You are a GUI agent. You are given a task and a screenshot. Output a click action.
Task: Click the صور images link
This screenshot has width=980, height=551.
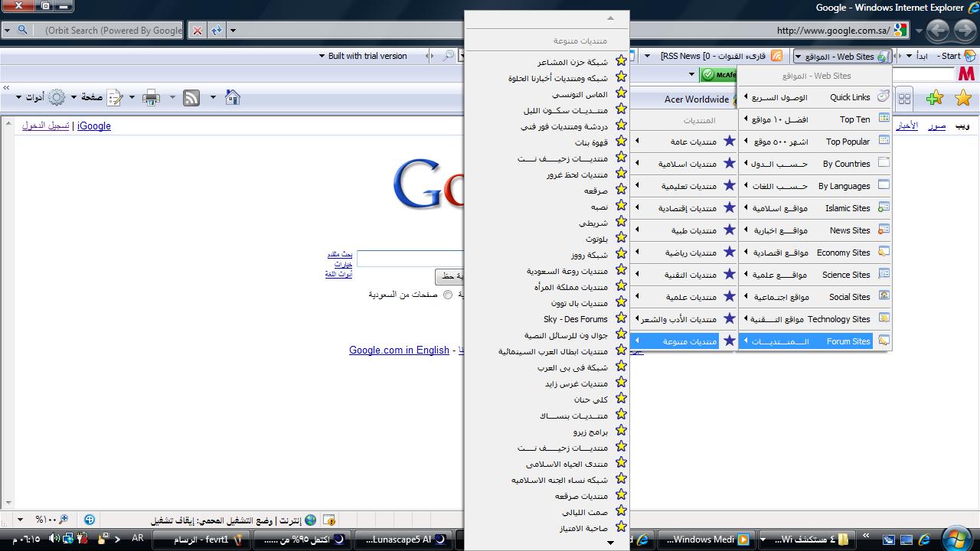tap(937, 126)
